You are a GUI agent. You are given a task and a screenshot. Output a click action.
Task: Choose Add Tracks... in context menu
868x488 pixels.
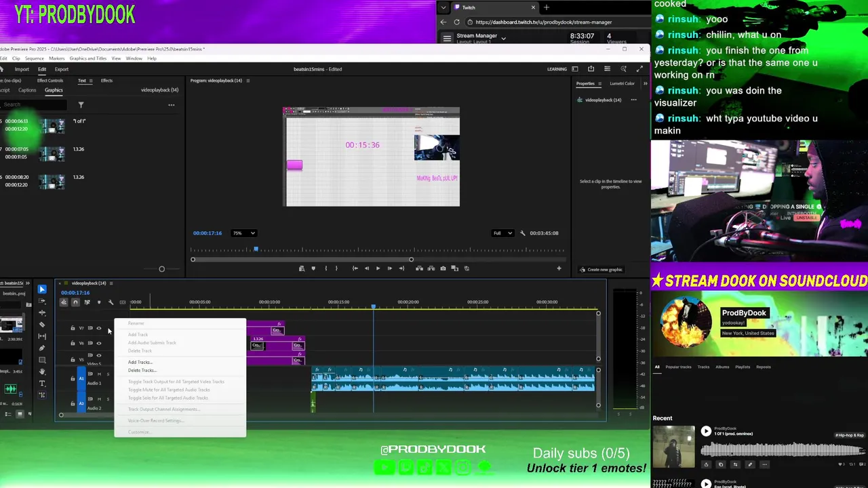pos(140,362)
